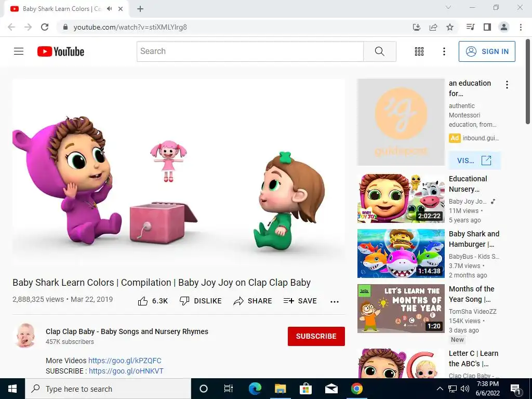Show hidden tray icons chevron

click(x=440, y=389)
